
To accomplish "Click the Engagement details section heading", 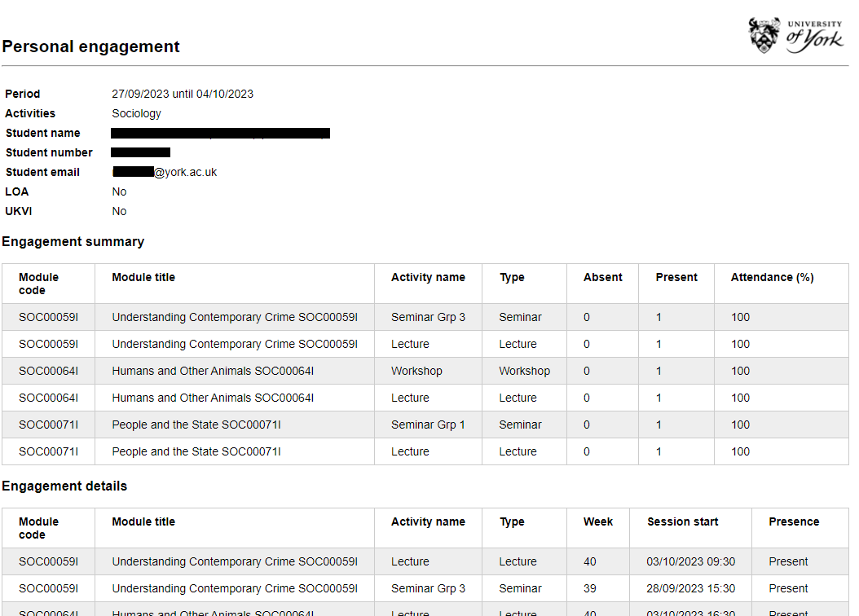I will [64, 486].
